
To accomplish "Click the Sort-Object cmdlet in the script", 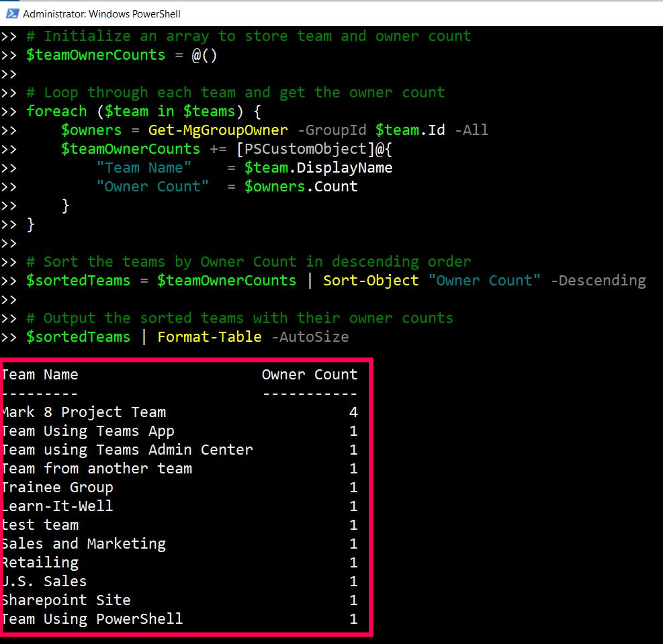I will click(371, 280).
